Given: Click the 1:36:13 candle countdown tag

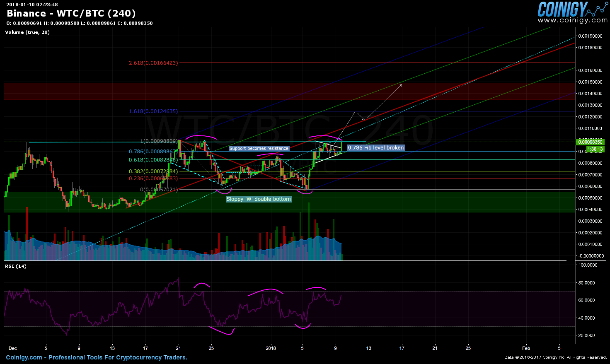Looking at the screenshot, I should [595, 149].
